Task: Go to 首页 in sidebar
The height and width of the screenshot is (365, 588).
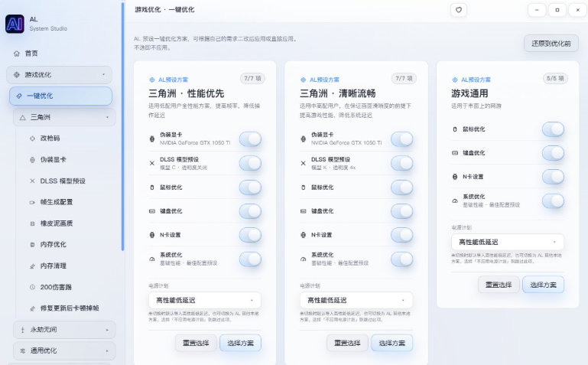Action: (x=31, y=54)
